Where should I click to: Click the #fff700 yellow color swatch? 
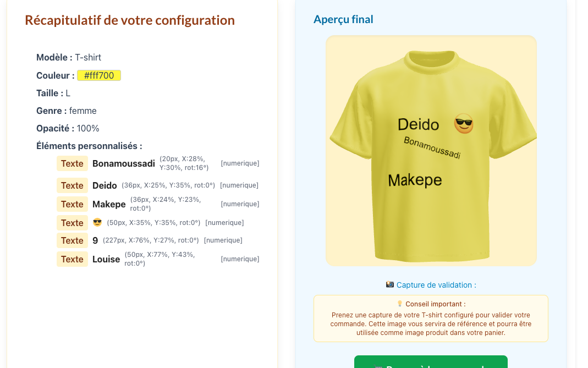coord(99,75)
